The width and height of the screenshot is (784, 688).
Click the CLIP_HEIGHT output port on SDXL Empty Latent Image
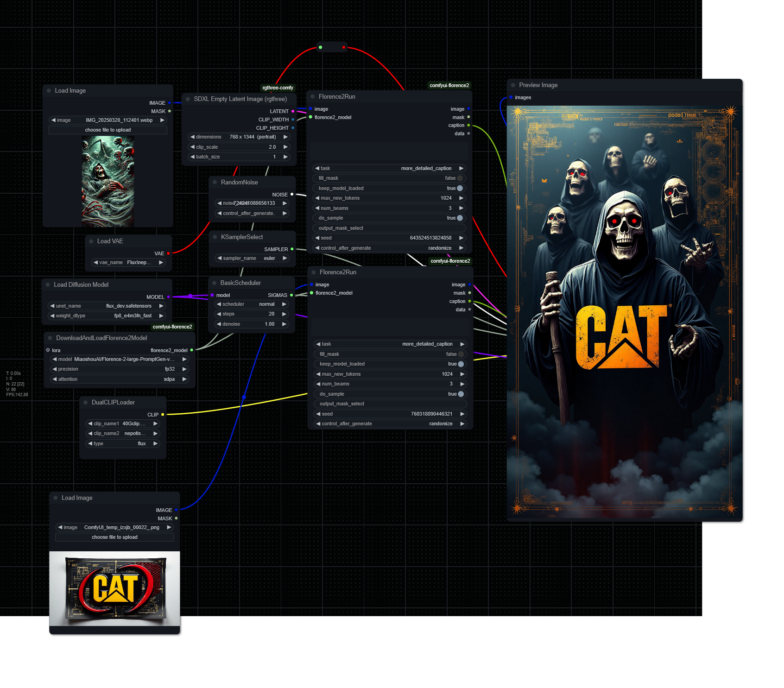coord(293,128)
